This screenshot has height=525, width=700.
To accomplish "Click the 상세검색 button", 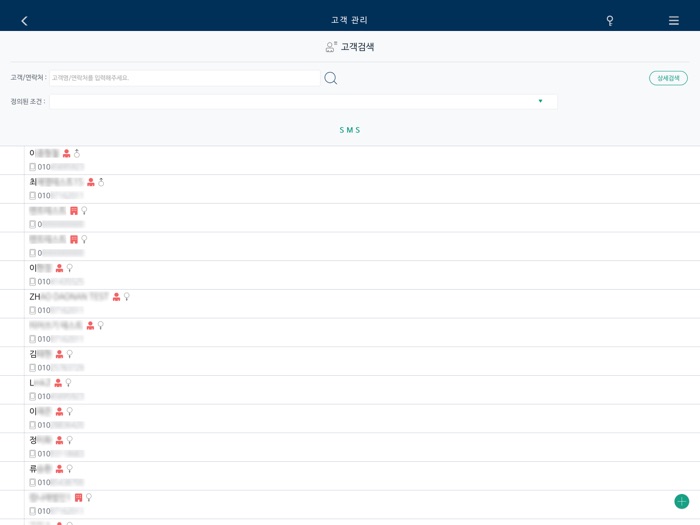I will point(668,78).
